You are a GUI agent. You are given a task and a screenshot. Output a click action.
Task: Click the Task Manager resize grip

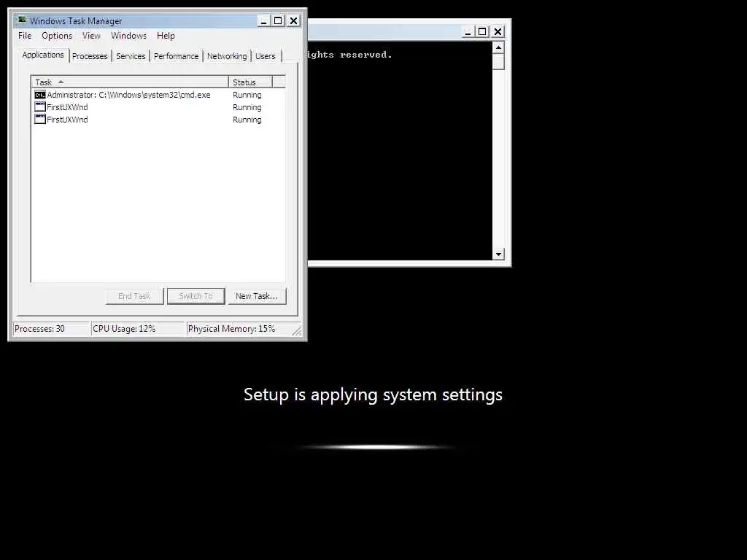tap(297, 330)
